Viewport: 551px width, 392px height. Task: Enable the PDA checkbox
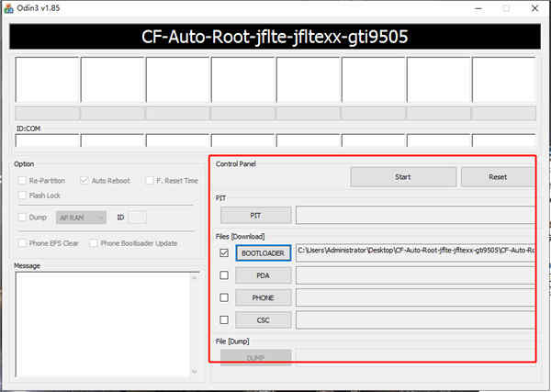tap(224, 275)
